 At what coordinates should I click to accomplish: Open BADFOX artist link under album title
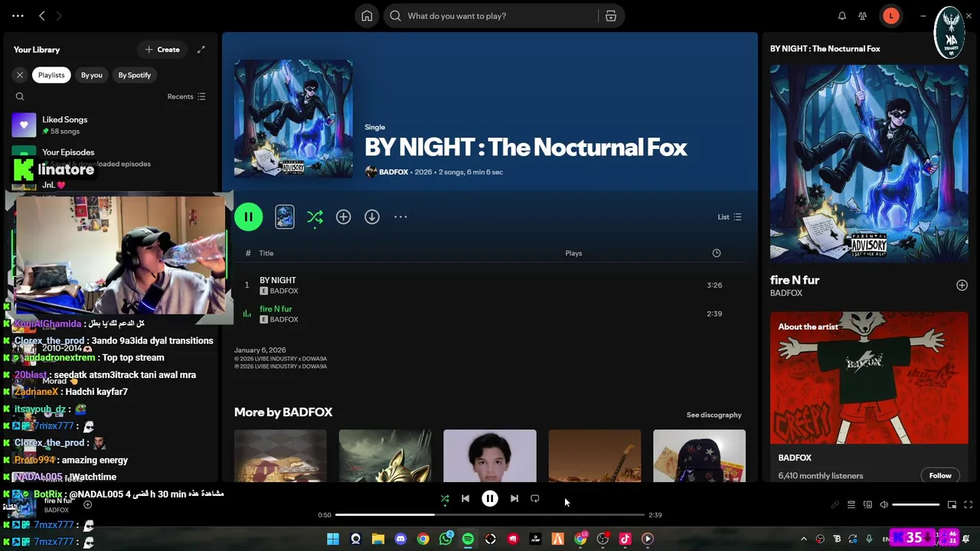click(394, 172)
